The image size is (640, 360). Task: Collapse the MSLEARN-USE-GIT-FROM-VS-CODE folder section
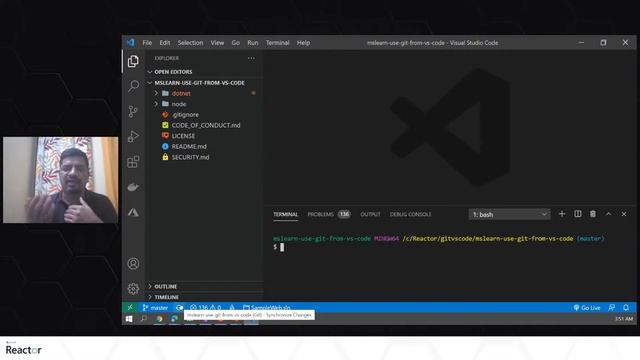coord(204,83)
